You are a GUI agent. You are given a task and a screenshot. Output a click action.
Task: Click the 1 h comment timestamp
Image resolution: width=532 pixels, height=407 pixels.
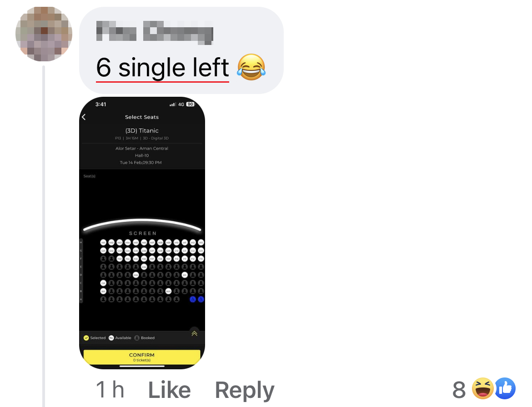point(110,389)
